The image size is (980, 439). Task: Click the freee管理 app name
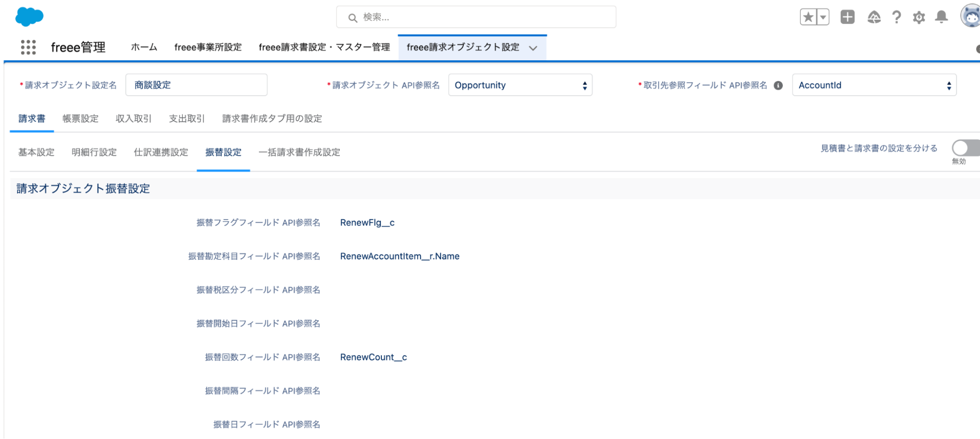pyautogui.click(x=78, y=47)
